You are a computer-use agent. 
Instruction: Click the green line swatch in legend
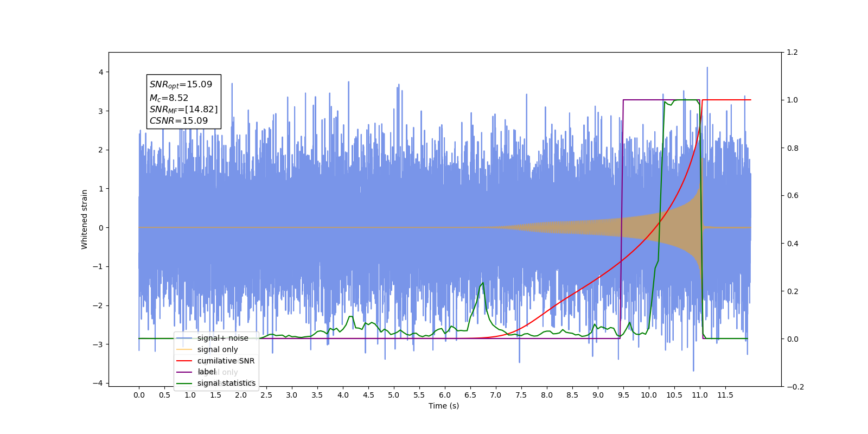(x=184, y=384)
